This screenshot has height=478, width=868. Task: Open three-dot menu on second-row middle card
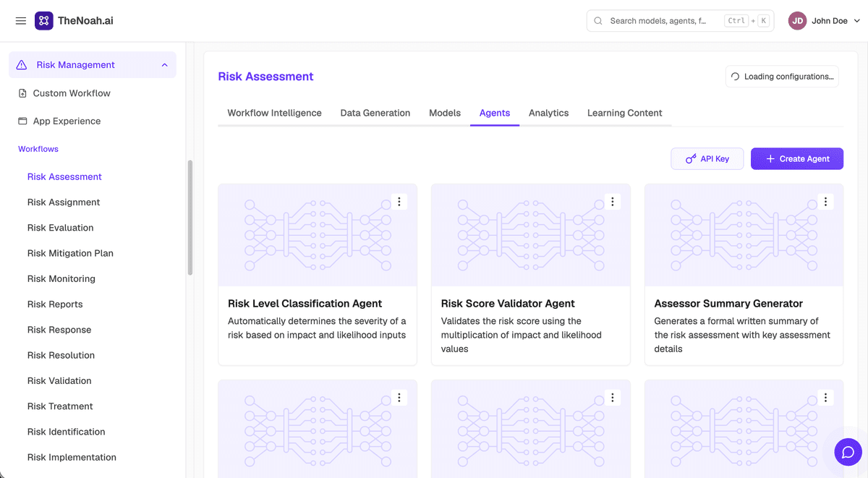pyautogui.click(x=613, y=398)
